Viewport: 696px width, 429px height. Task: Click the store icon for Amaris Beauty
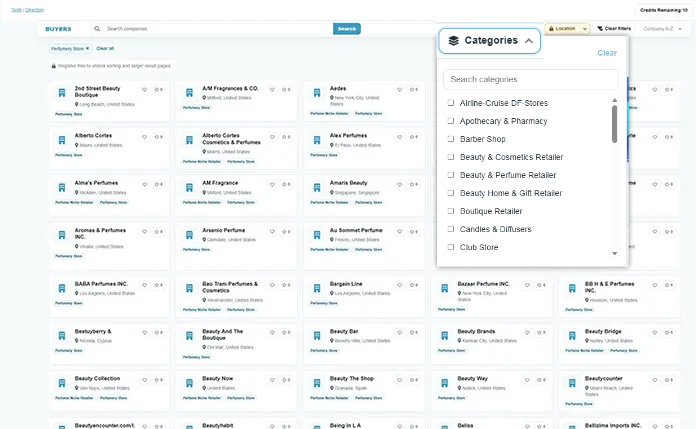pyautogui.click(x=317, y=187)
